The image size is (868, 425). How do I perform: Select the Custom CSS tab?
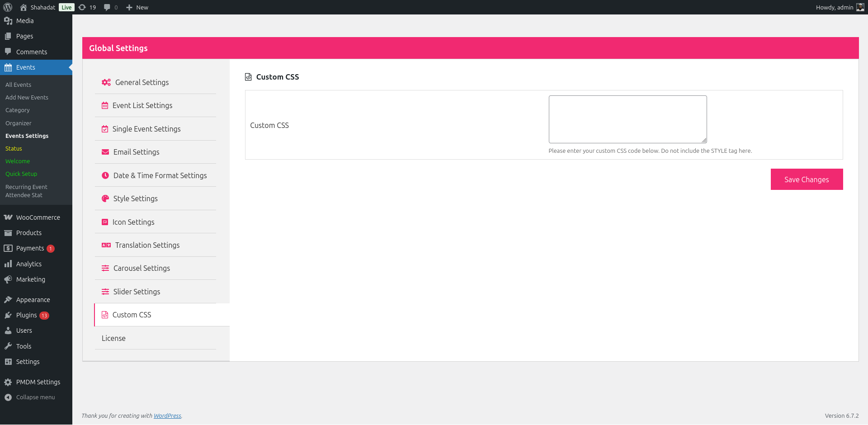162,315
